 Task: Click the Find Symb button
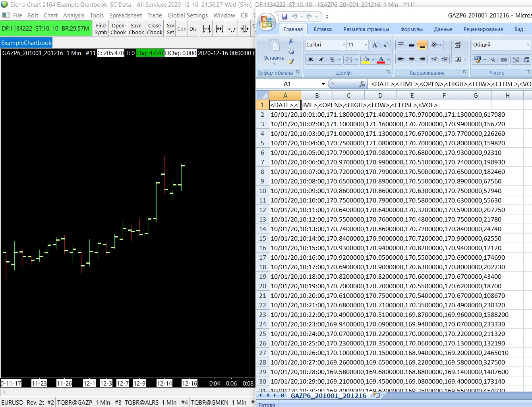101,29
